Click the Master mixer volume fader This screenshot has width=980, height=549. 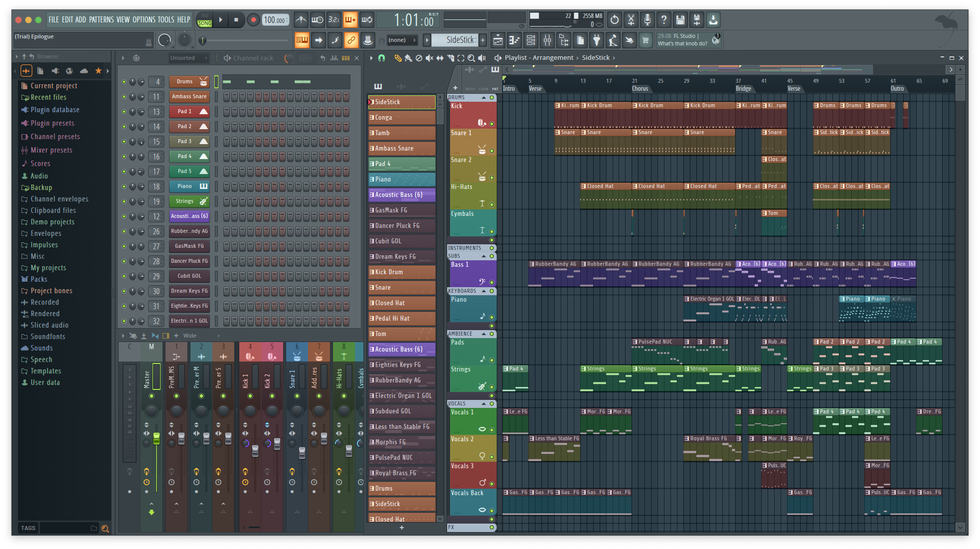tap(157, 438)
